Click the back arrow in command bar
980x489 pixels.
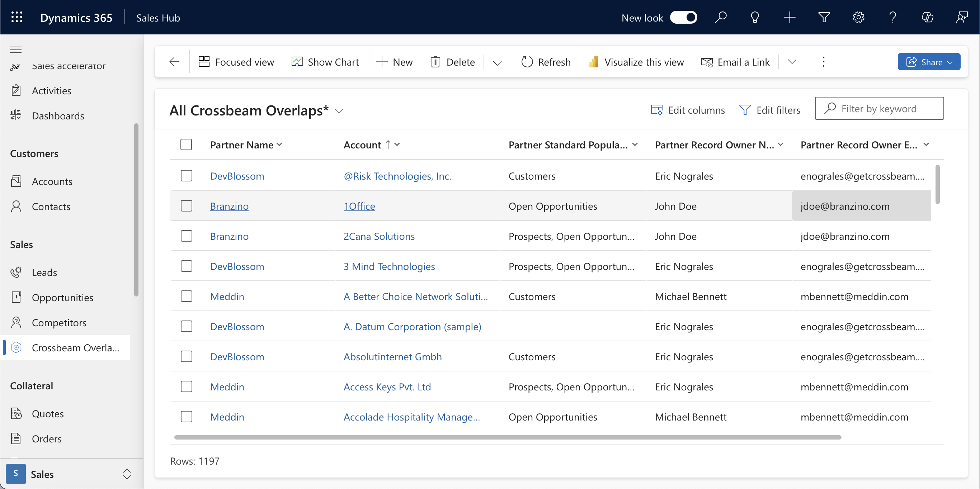pos(174,62)
